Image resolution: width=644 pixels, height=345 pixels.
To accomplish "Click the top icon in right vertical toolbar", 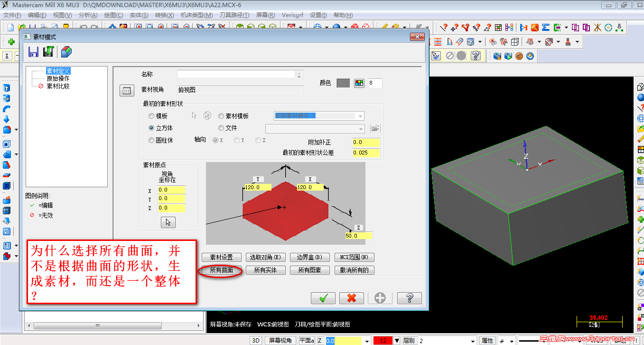I will pos(640,87).
